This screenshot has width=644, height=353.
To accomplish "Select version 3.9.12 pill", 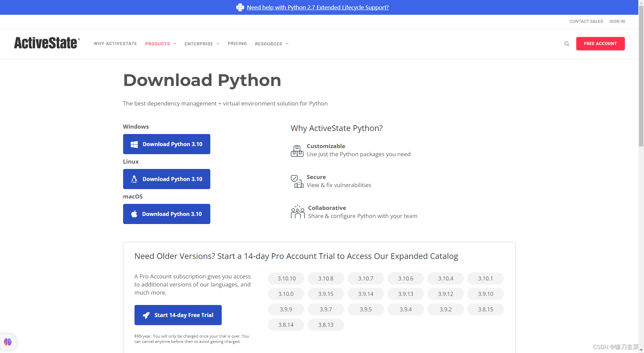I will 445,294.
